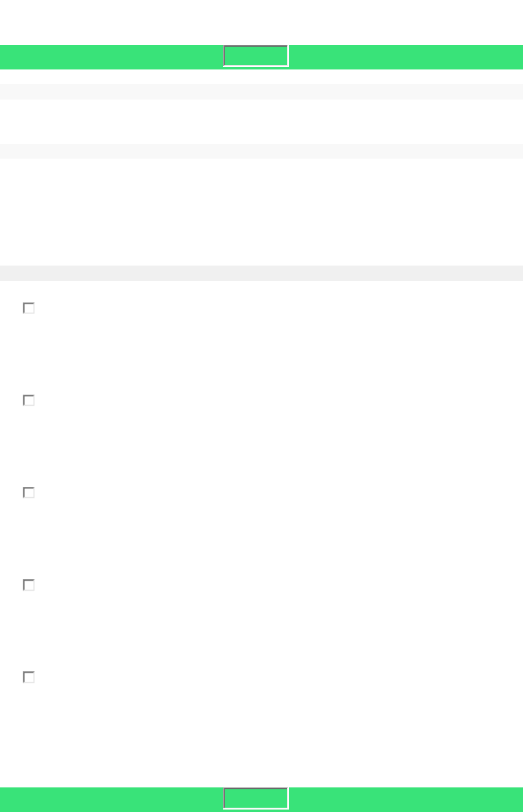The height and width of the screenshot is (812, 523).
Task: Click the blank row beside the third checkbox
Action: pyautogui.click(x=270, y=493)
